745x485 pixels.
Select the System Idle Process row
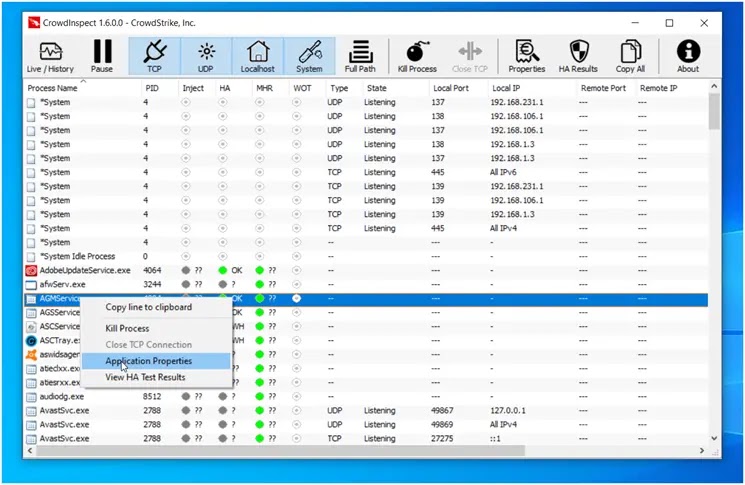[x=366, y=257]
